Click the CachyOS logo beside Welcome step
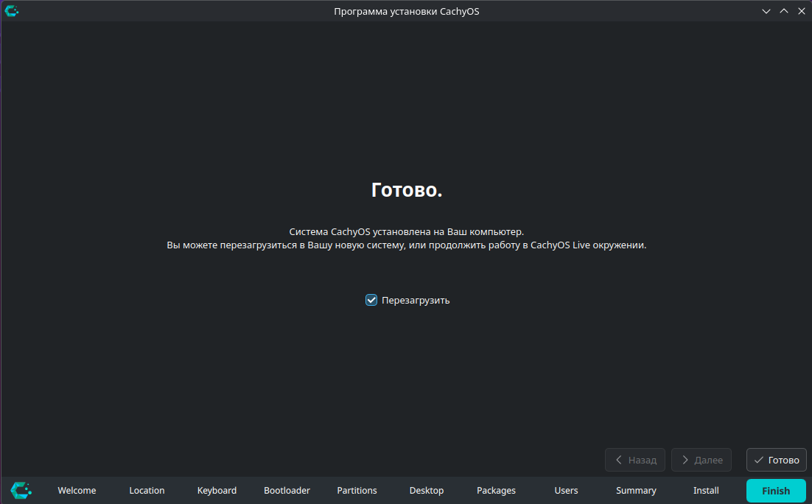 pos(21,490)
